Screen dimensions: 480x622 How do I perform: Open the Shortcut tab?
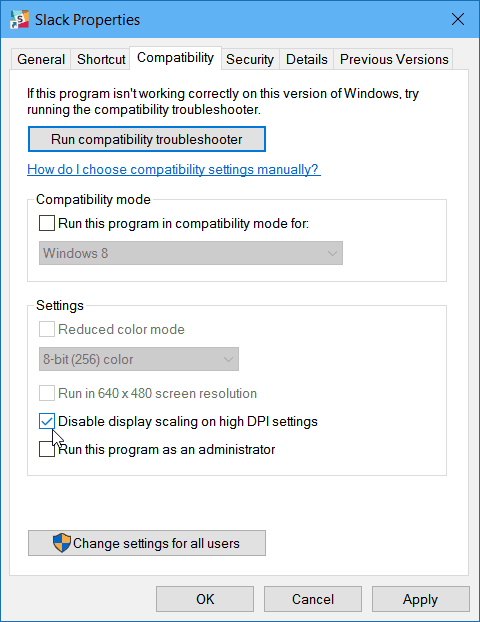pyautogui.click(x=101, y=59)
